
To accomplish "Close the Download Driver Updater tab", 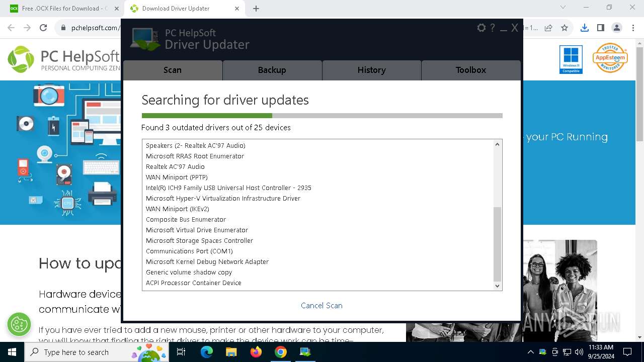I will tap(237, 9).
